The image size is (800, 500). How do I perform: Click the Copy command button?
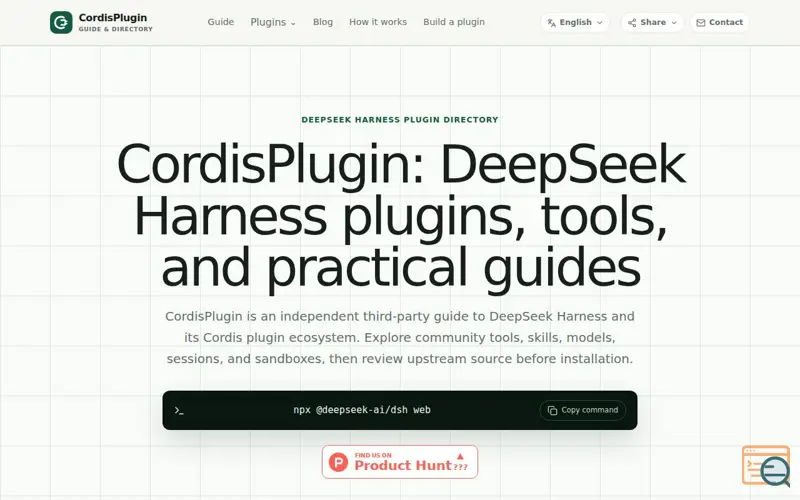[583, 410]
